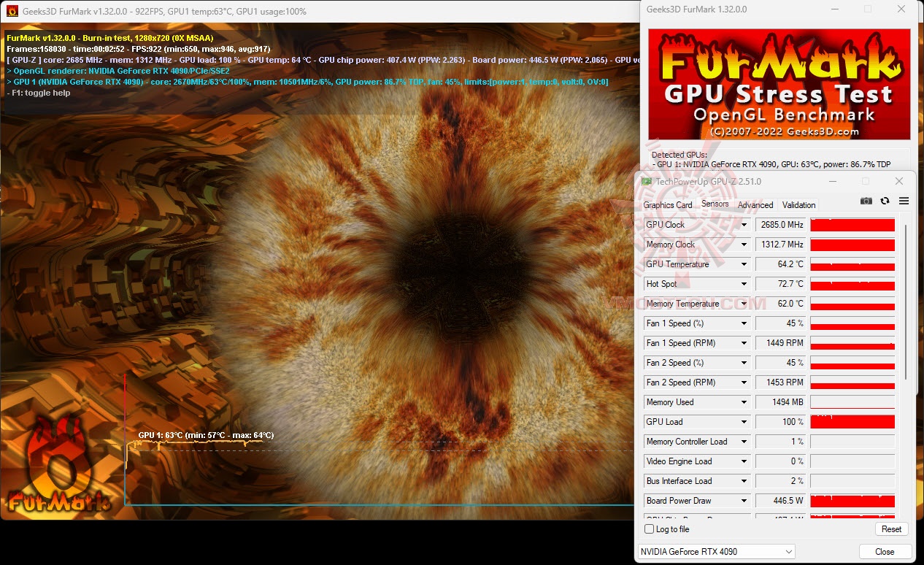Click the 100 % GPU Load value
Image resolution: width=924 pixels, height=565 pixels.
pyautogui.click(x=781, y=422)
